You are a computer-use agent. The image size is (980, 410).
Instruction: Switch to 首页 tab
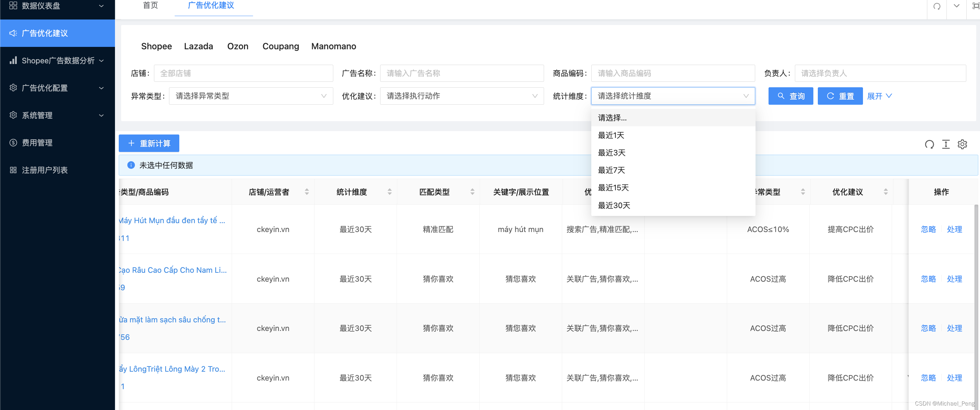(x=150, y=5)
